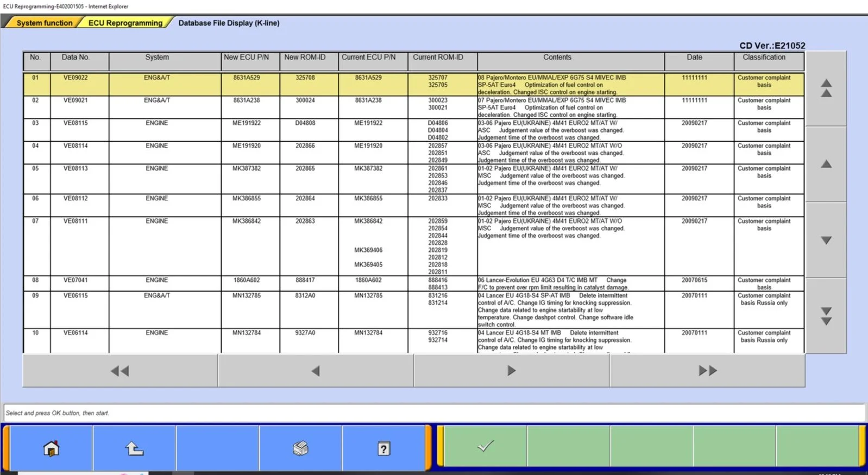The image size is (868, 475).
Task: Click new ROM-ID value 888417
Action: tap(305, 281)
